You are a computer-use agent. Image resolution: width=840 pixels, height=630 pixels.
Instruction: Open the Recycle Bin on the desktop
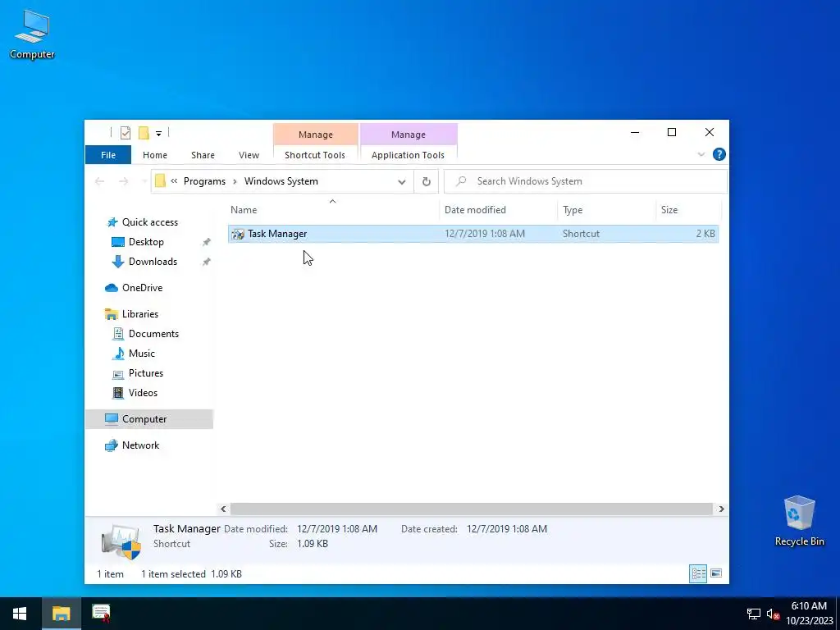799,521
